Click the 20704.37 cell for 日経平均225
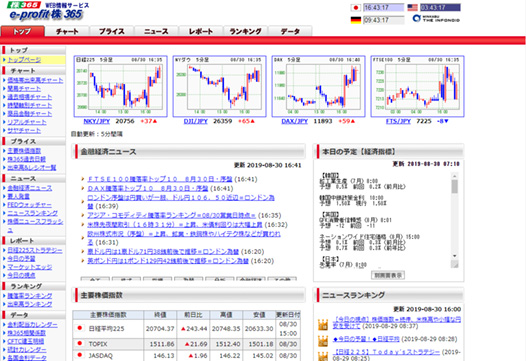526x361 pixels. (x=160, y=329)
